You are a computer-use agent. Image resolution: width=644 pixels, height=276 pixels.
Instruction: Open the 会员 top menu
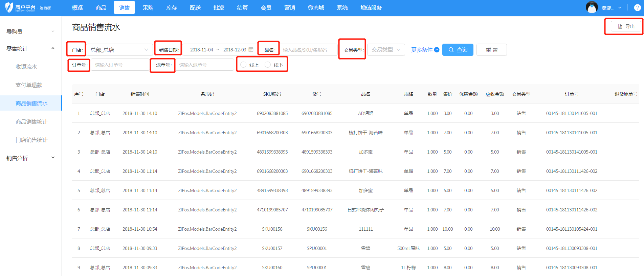pyautogui.click(x=266, y=8)
